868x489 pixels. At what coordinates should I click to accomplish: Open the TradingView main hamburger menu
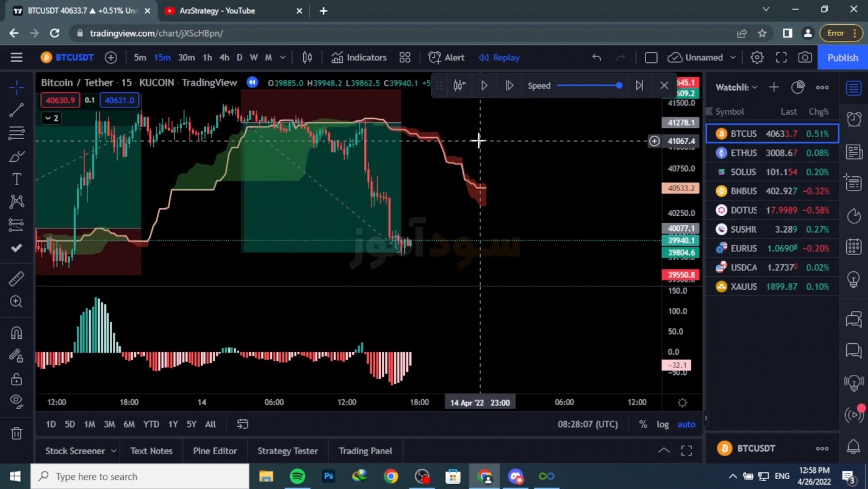17,57
